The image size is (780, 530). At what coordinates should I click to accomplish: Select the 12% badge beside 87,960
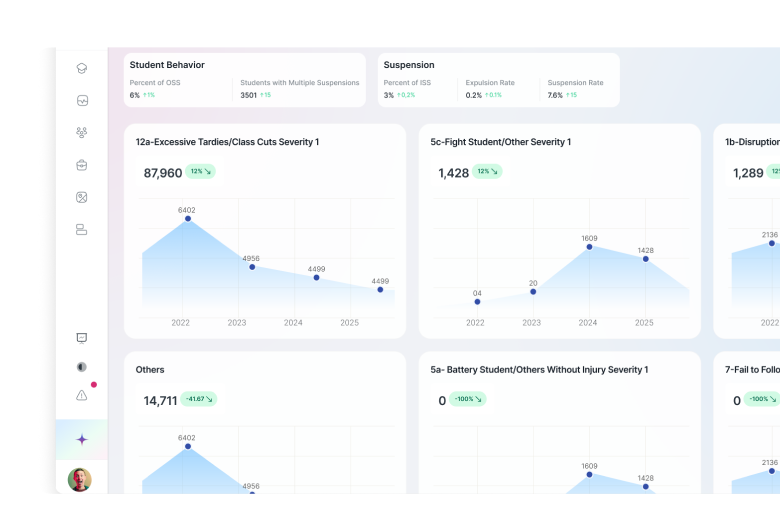(201, 172)
